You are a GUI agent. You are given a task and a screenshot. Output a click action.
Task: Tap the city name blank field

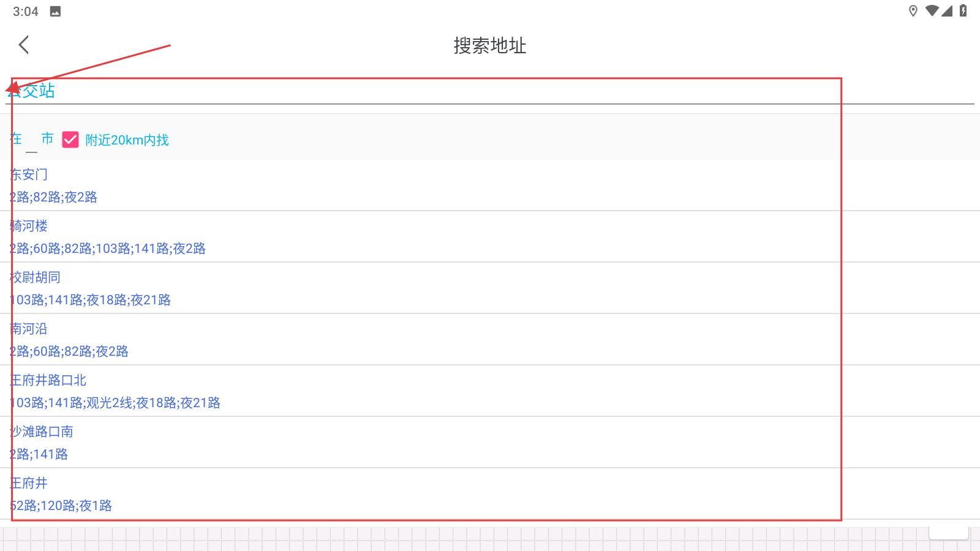[31, 141]
